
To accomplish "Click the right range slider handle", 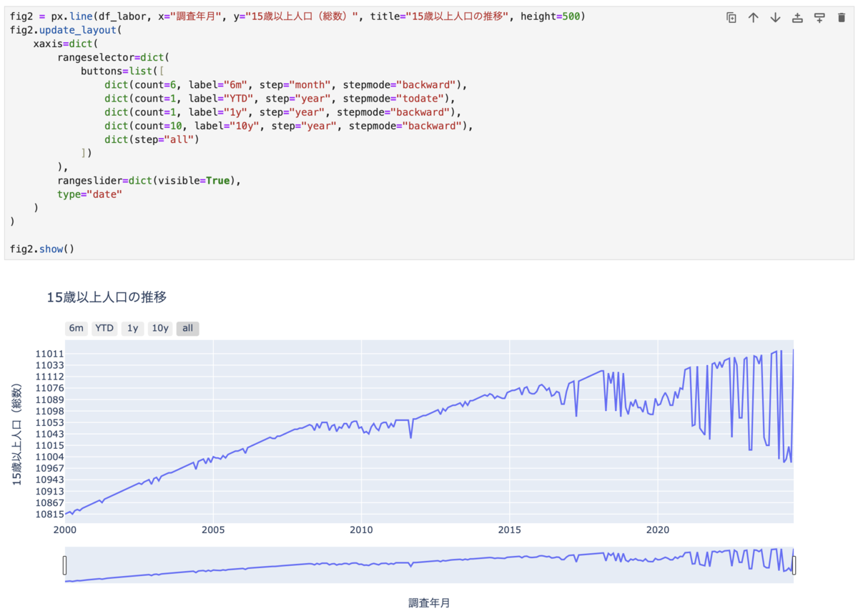I will [x=794, y=565].
